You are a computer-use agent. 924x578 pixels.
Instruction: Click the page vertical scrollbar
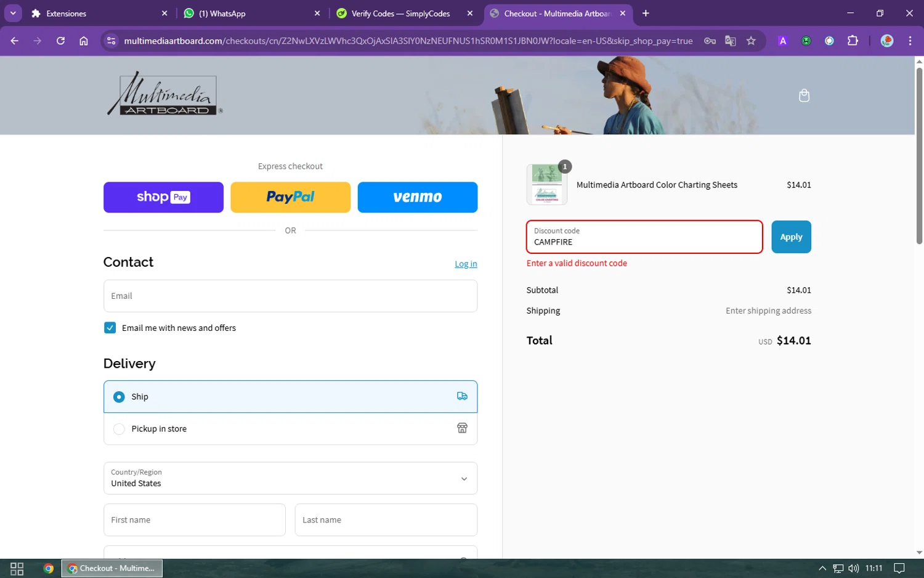(x=919, y=156)
